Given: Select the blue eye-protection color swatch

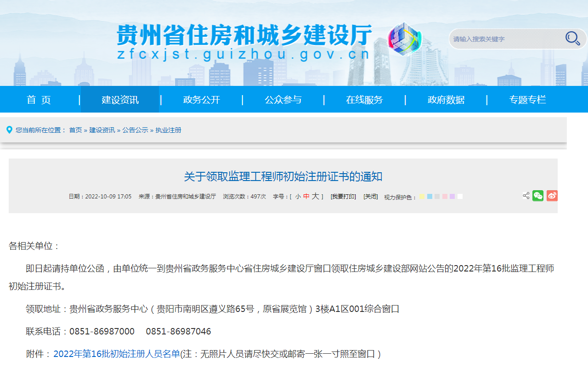Looking at the screenshot, I should (430, 197).
